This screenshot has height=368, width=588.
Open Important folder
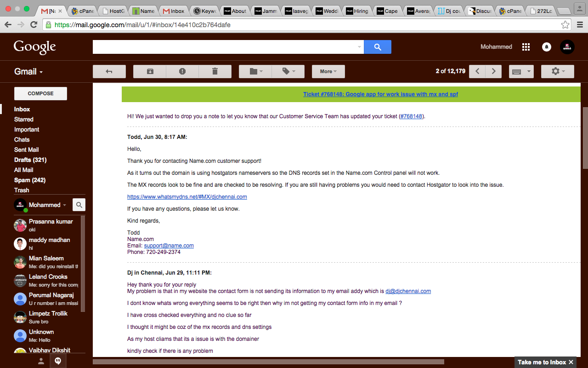[x=27, y=129]
